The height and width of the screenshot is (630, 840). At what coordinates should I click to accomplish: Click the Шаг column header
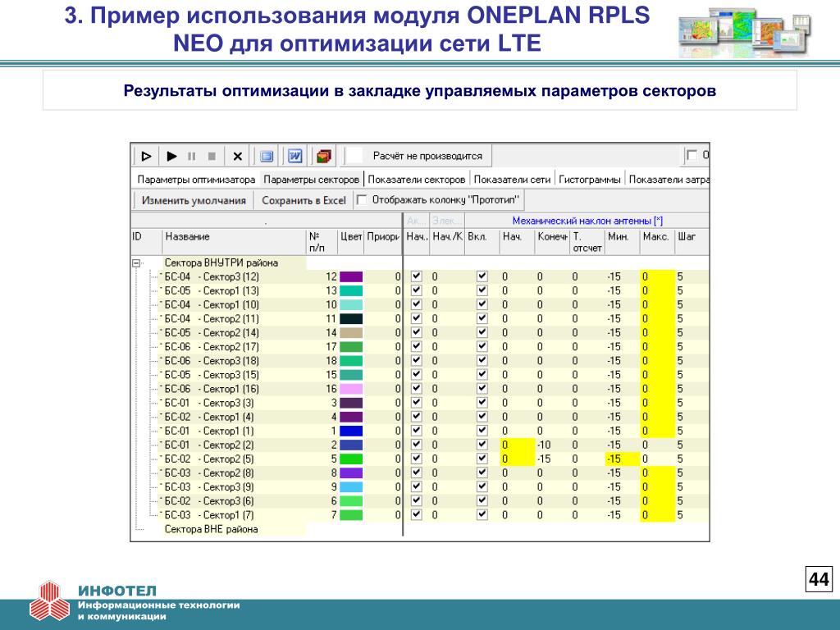pyautogui.click(x=692, y=242)
